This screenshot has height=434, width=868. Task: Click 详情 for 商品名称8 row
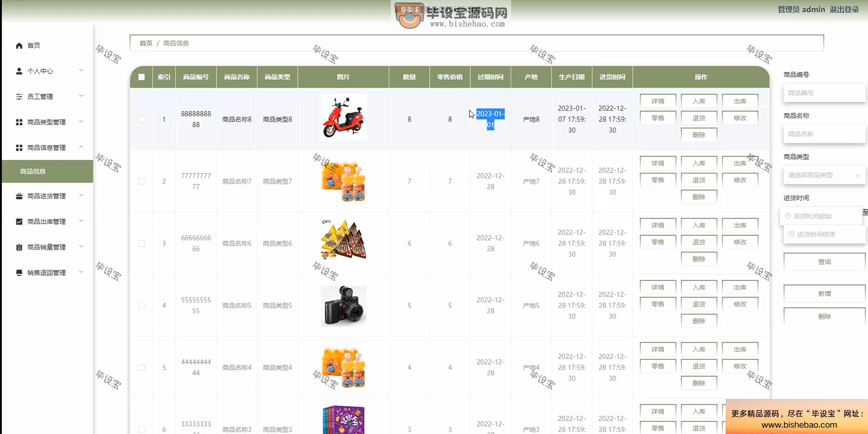tap(658, 101)
